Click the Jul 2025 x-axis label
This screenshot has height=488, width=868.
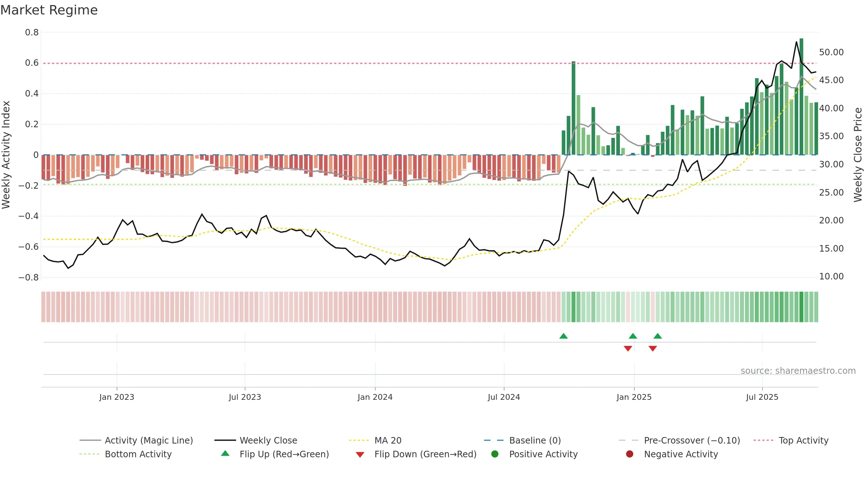(x=762, y=397)
